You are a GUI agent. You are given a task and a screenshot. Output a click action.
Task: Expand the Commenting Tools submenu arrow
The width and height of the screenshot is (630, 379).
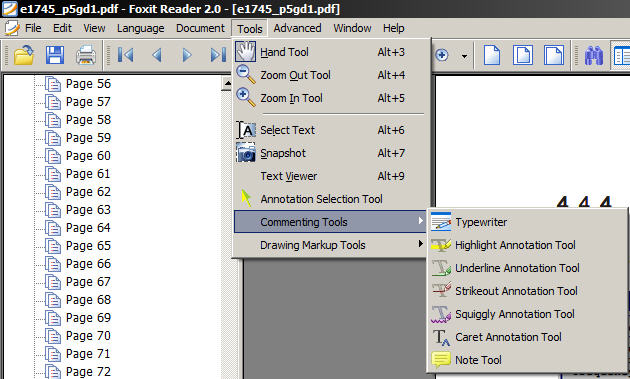[x=420, y=221]
